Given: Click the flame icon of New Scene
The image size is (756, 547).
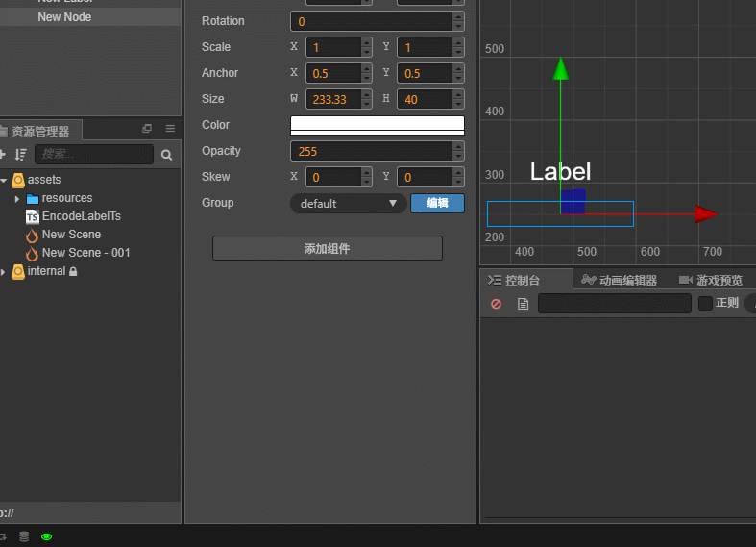Looking at the screenshot, I should coord(32,236).
